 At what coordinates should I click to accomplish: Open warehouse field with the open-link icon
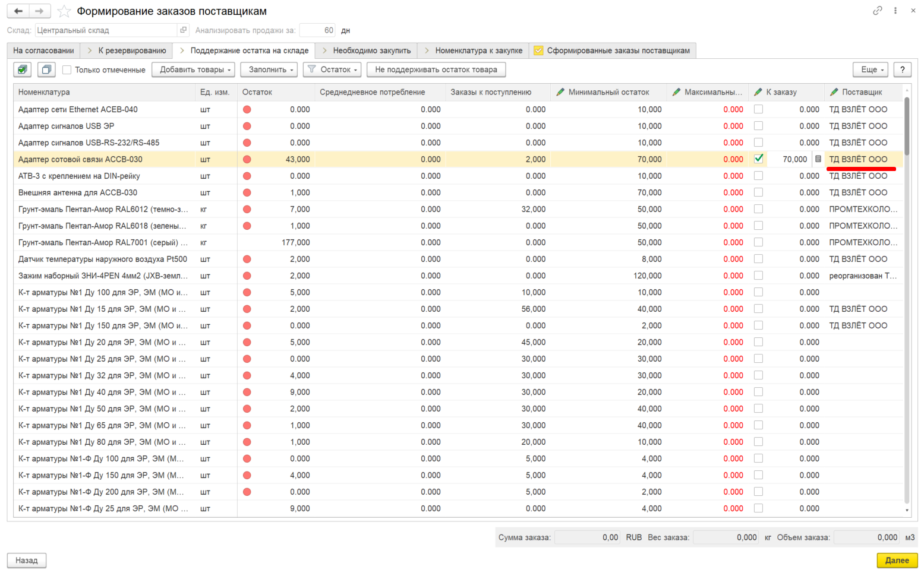tap(184, 30)
